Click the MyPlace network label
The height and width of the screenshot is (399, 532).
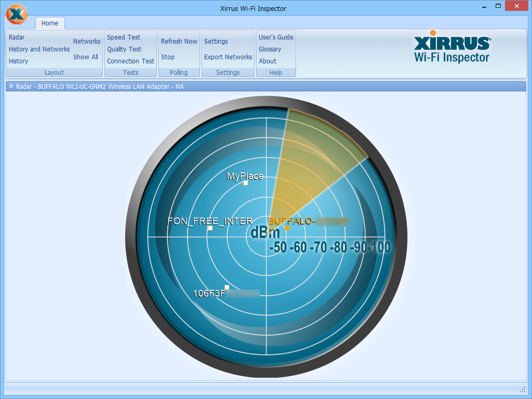click(x=245, y=176)
